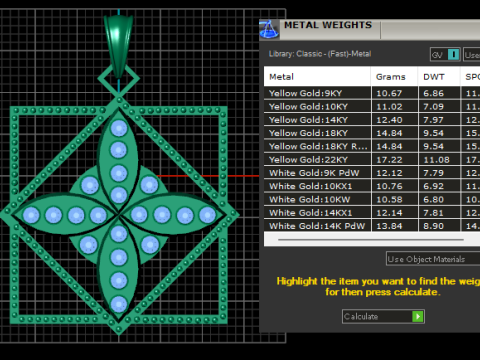This screenshot has height=360, width=480.
Task: Click the 6.80 DWT value
Action: pyautogui.click(x=433, y=199)
